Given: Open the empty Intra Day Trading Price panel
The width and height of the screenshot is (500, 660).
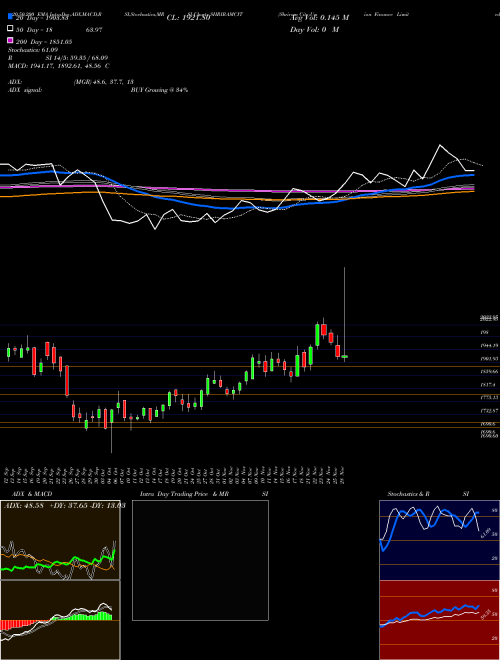Looking at the screenshot, I should pyautogui.click(x=200, y=560).
